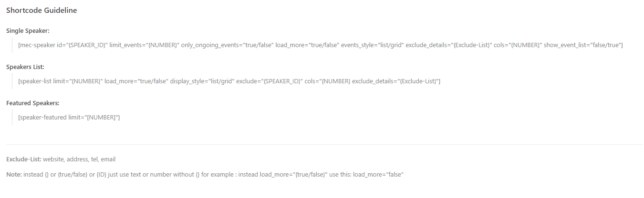Click the limit_events="{NUMBER}" attribute
This screenshot has width=644, height=198.
144,45
